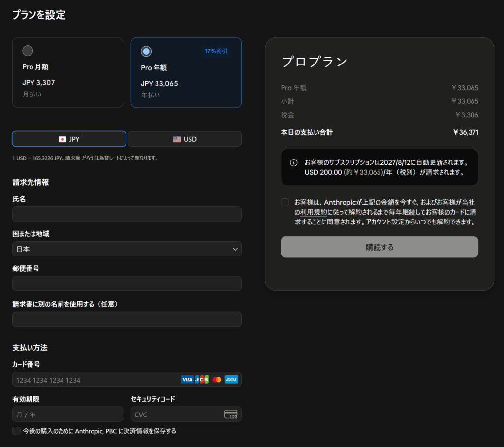Click the 税金 tax amount ¥3,306
Viewport: 504px width, 447px height.
[x=467, y=115]
